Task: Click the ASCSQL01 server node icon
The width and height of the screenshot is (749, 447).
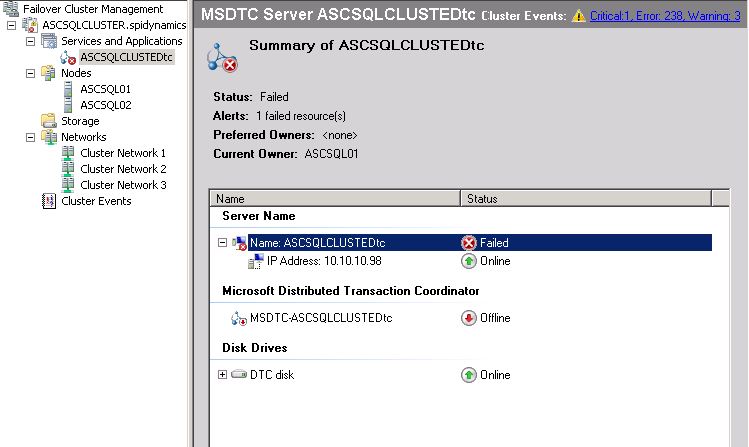Action: [x=68, y=89]
